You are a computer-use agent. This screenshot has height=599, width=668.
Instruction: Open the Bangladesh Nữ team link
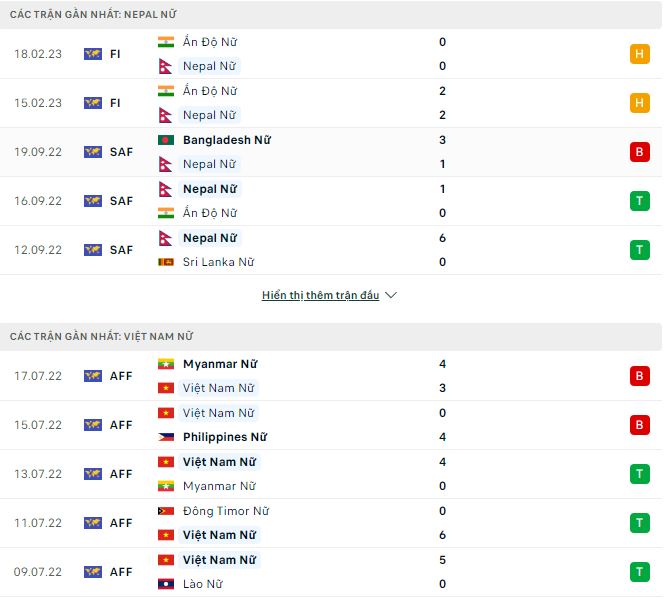pos(227,140)
